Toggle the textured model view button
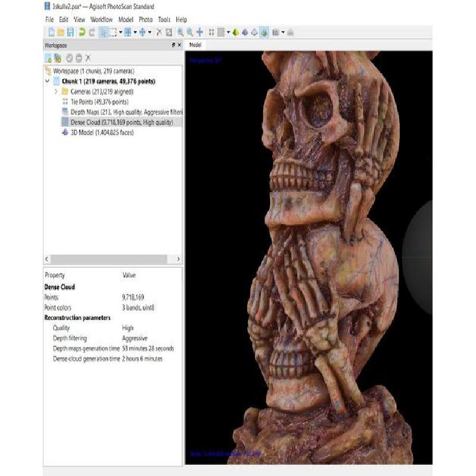476x476 pixels. coord(264,32)
